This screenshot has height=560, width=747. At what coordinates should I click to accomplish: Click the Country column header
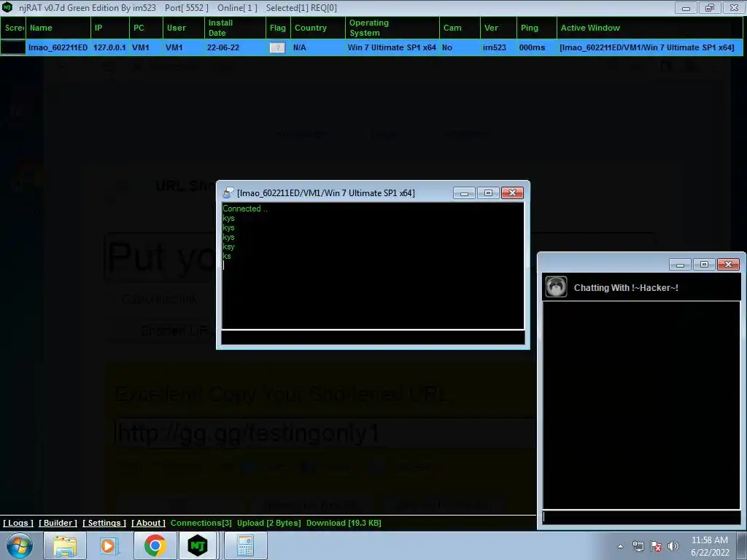tap(318, 28)
